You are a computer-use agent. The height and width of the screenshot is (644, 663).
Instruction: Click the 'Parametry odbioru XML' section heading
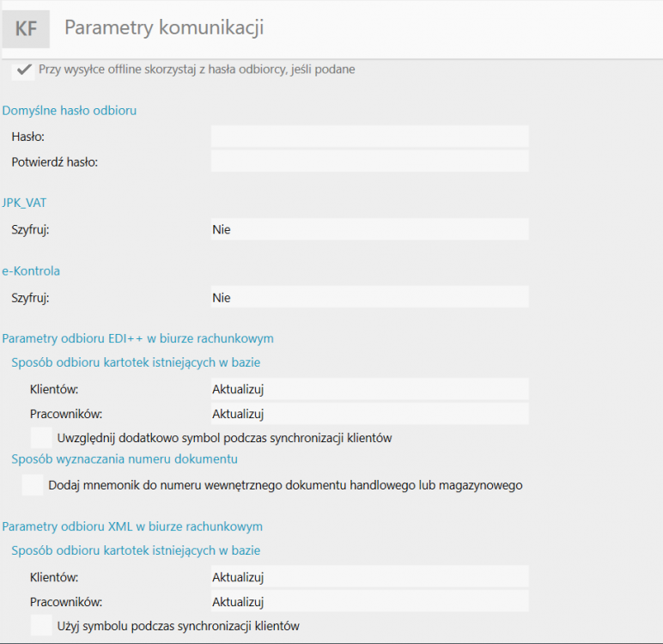(x=132, y=526)
